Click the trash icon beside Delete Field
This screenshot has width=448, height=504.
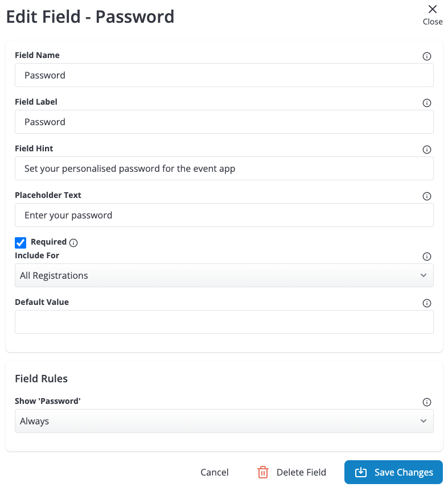(262, 472)
